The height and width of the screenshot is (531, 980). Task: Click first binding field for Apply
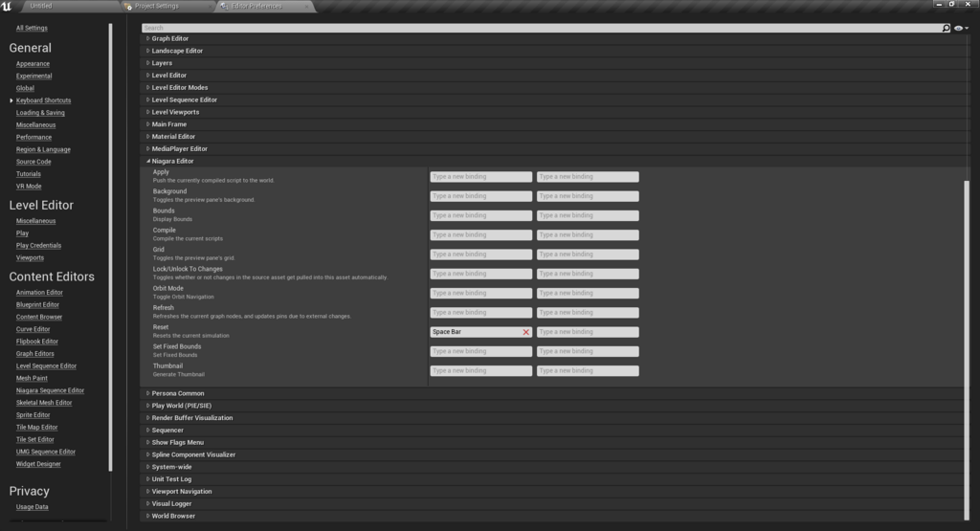(480, 177)
